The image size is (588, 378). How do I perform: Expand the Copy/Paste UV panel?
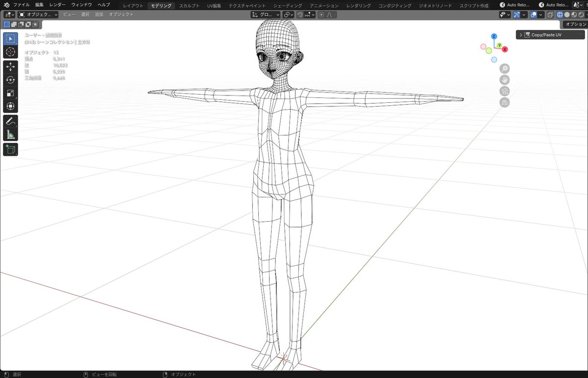click(x=551, y=35)
